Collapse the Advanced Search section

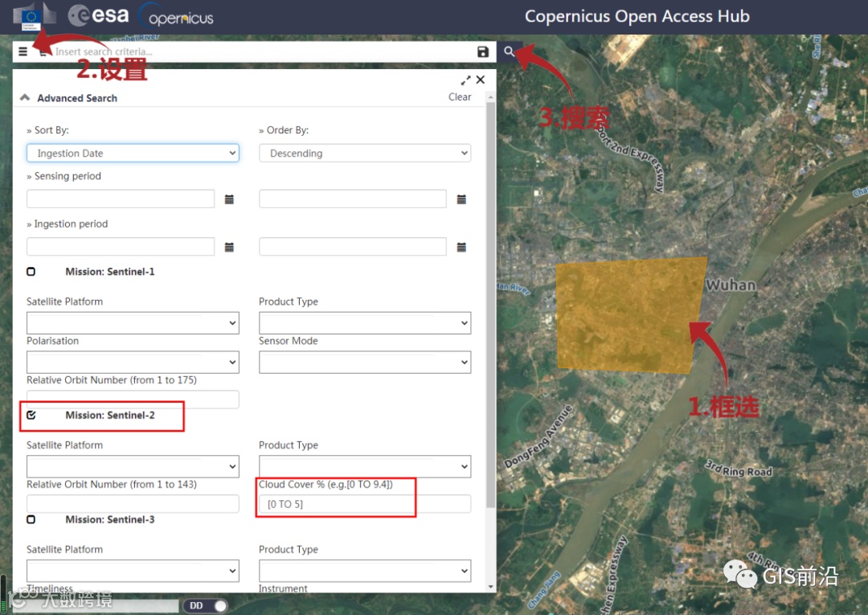tap(25, 98)
